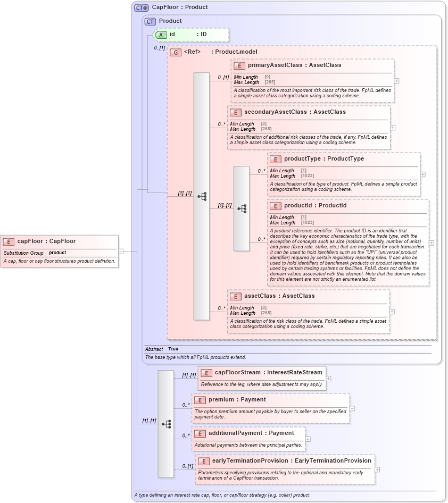448x503 pixels.
Task: Select the A attribute icon next to id
Action: click(161, 35)
